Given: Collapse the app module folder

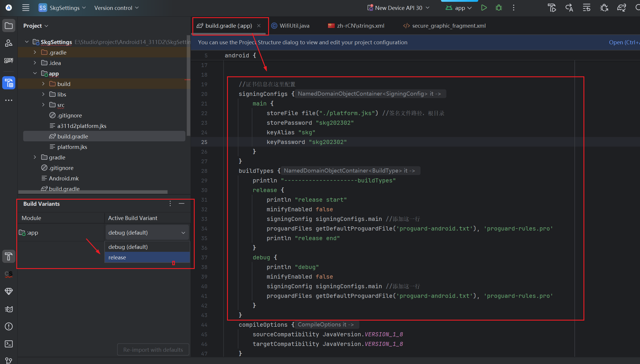Looking at the screenshot, I should [35, 73].
